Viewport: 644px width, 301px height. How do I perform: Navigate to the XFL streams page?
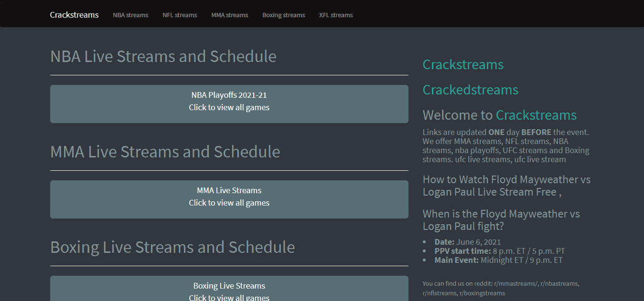[336, 15]
